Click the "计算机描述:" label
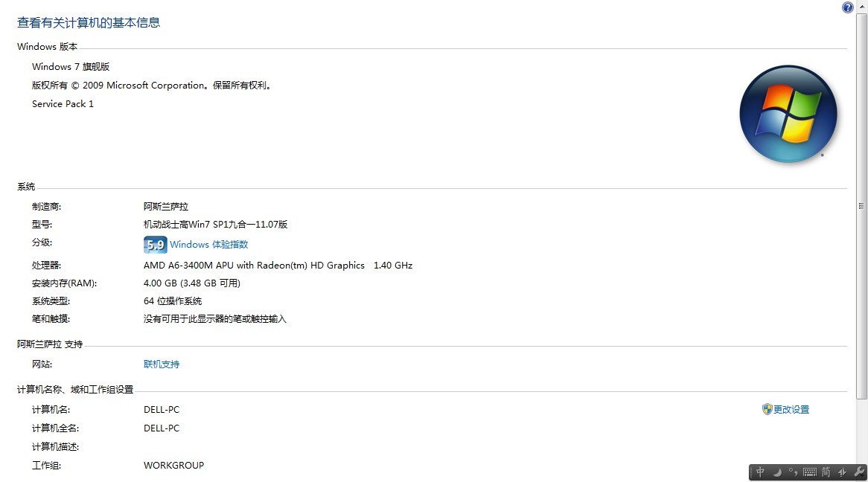Viewport: 868px width, 482px height. [55, 447]
